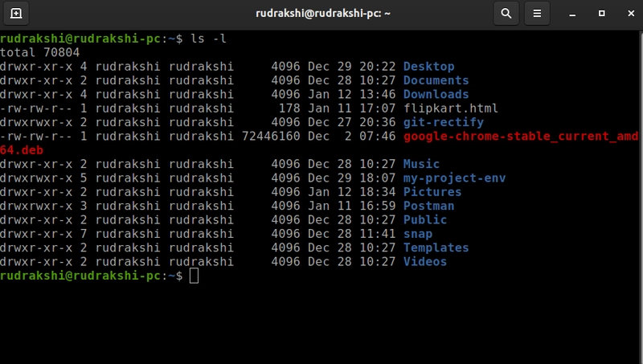This screenshot has width=643, height=364.
Task: Select the flipkart.html file name
Action: point(451,108)
